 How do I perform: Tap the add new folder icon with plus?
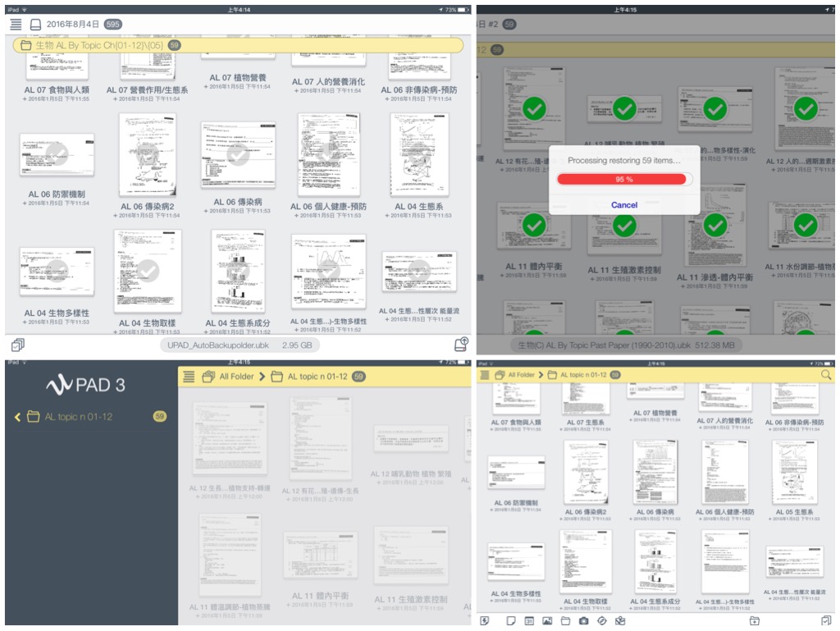pos(754,621)
